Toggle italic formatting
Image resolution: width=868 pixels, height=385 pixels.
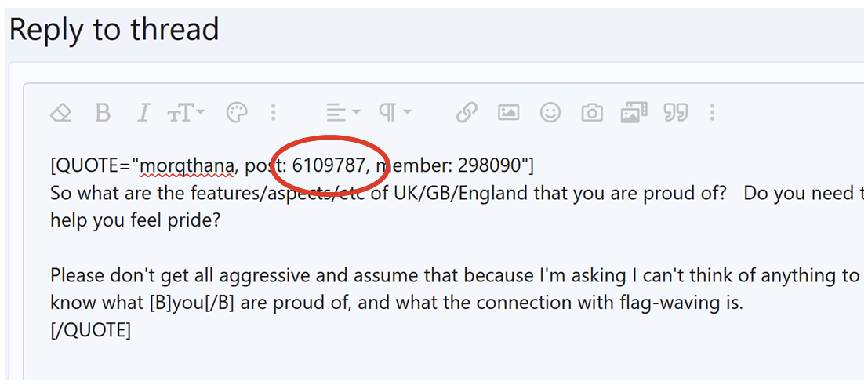coord(143,114)
